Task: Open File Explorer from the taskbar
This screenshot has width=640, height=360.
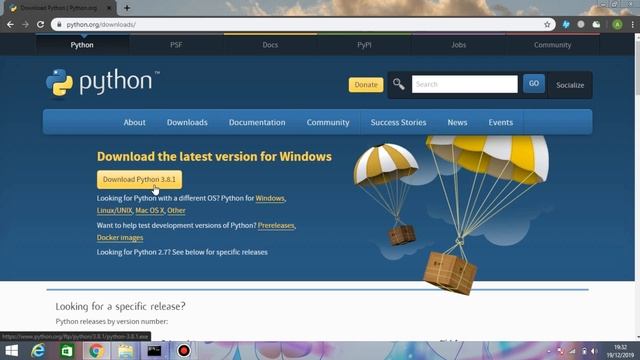Action: click(x=126, y=351)
